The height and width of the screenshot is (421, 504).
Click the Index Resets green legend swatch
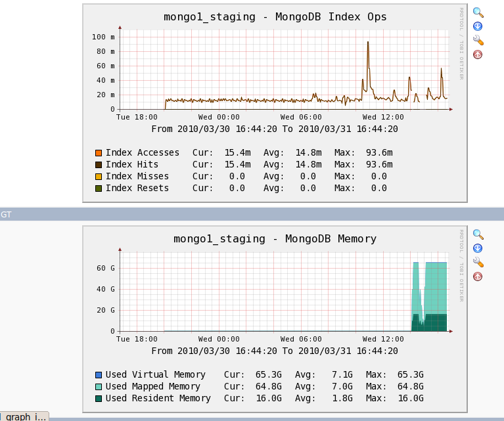[x=99, y=188]
